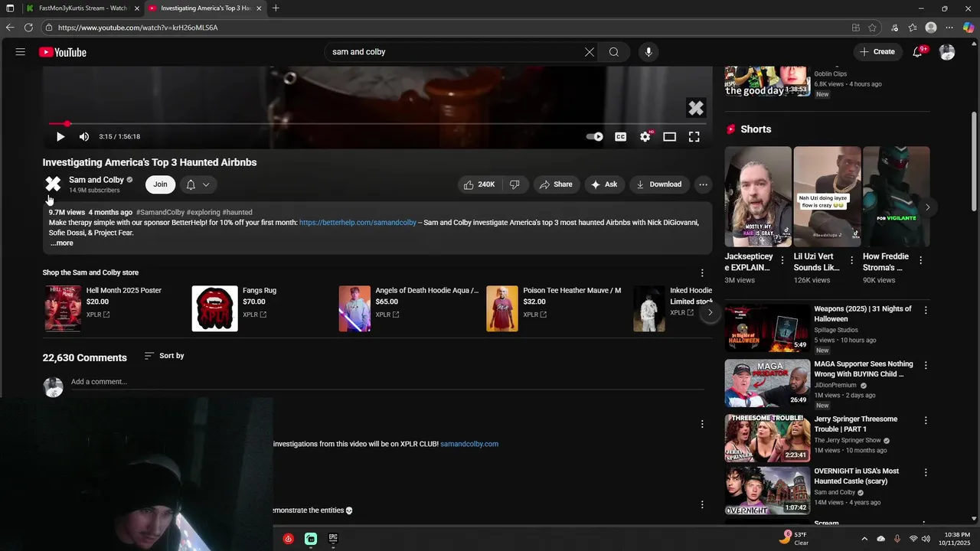Open Sam and Colby channel name
Viewport: 980px width, 551px height.
coord(96,180)
